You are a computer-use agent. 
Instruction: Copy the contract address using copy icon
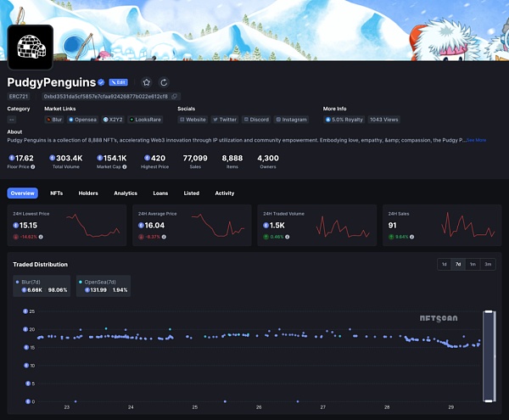(x=174, y=97)
